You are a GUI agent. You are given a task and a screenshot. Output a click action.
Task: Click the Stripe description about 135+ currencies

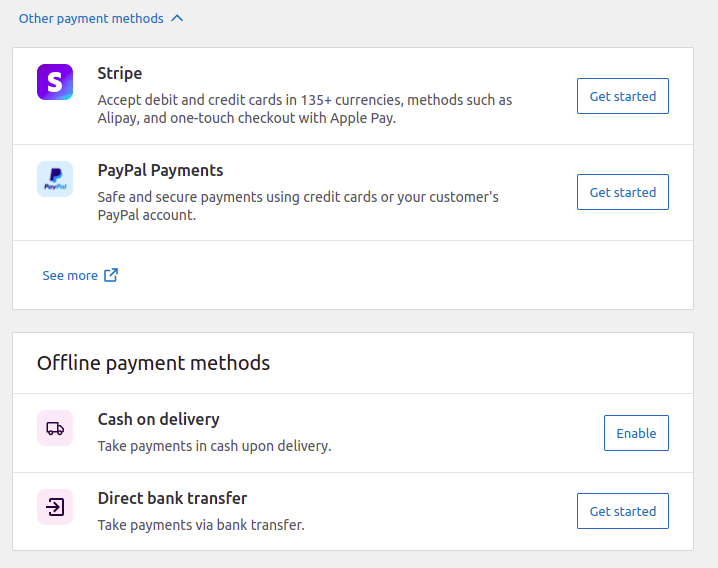point(305,109)
